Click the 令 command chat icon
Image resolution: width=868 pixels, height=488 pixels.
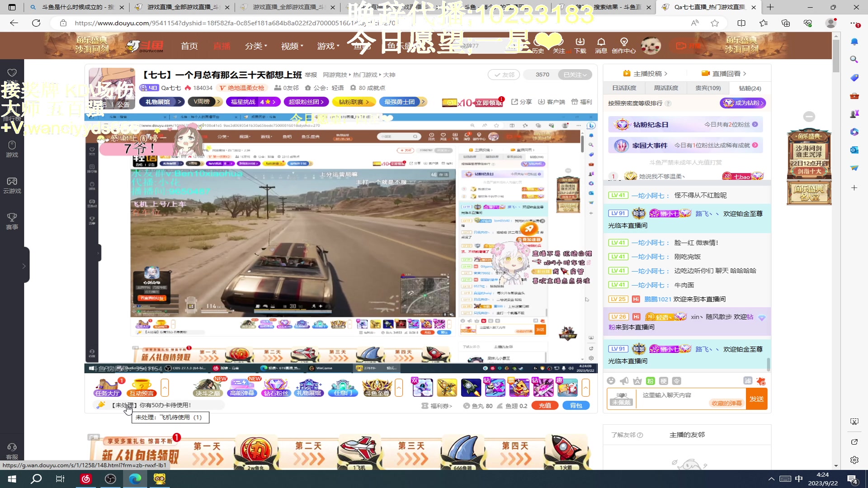(677, 381)
